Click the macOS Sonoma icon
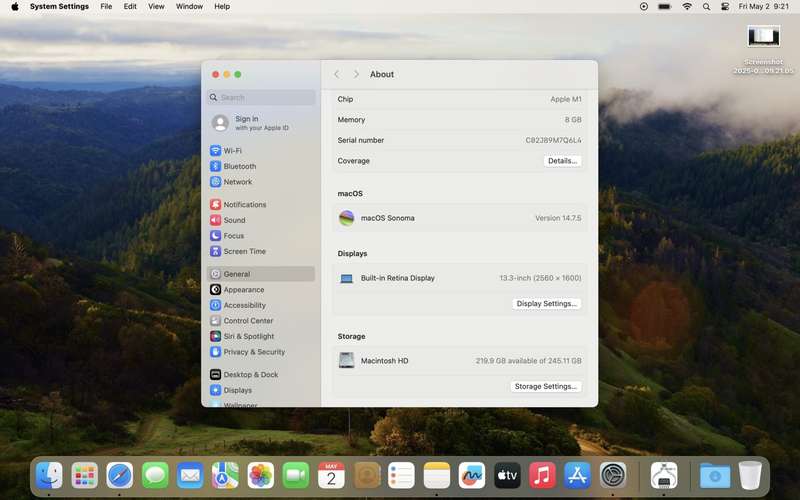800x500 pixels. coord(346,218)
